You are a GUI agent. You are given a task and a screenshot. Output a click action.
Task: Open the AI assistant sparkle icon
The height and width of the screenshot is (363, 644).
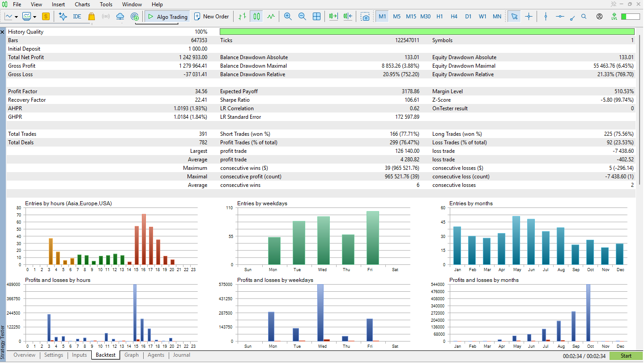(x=63, y=17)
